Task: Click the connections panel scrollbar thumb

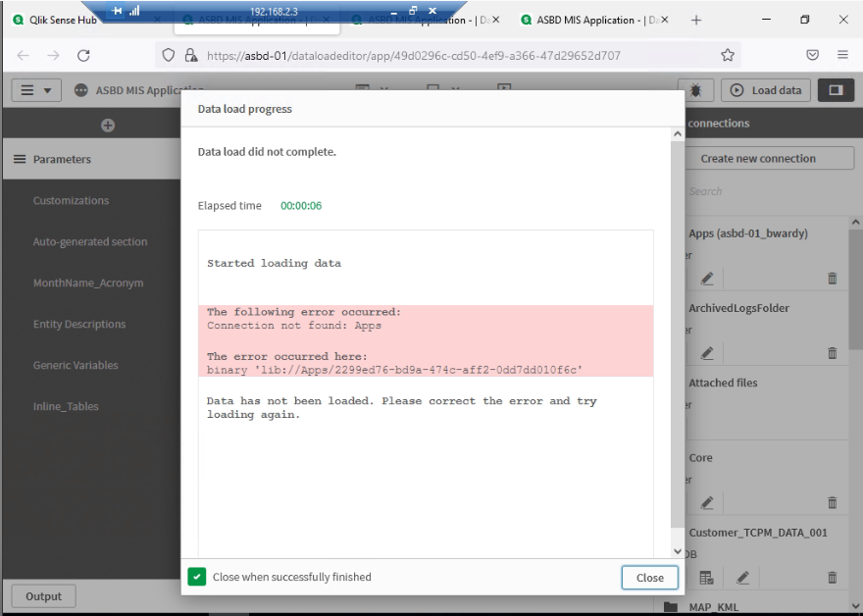Action: click(x=855, y=289)
